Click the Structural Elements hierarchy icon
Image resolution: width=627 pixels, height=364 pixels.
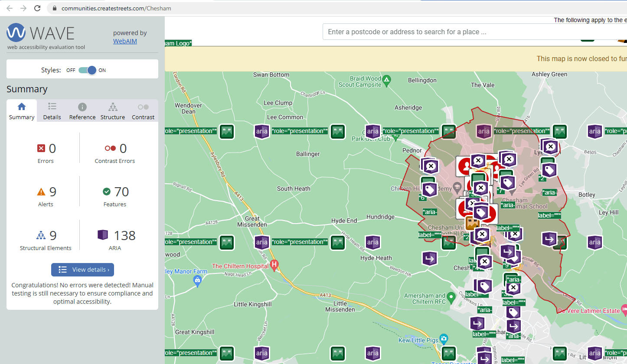[x=41, y=235]
